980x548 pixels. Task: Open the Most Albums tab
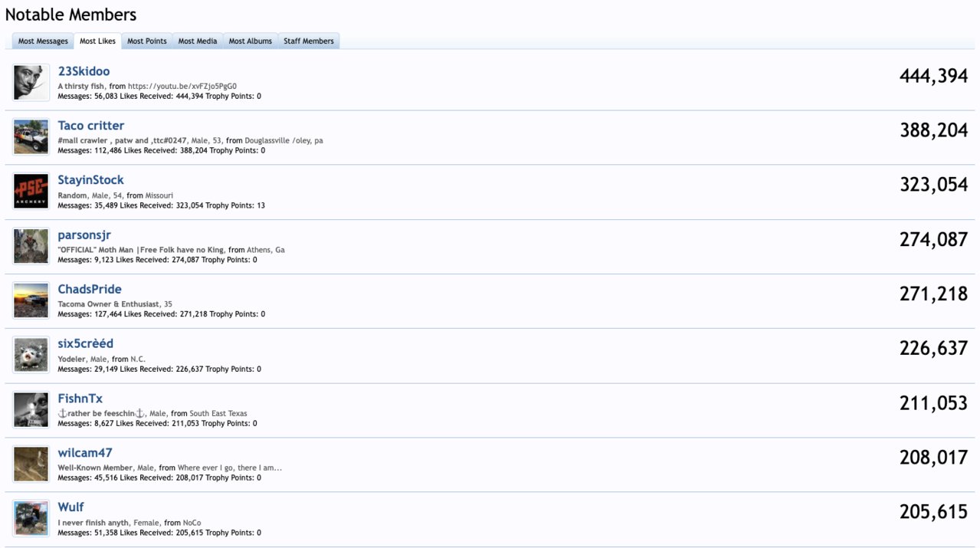(x=251, y=41)
